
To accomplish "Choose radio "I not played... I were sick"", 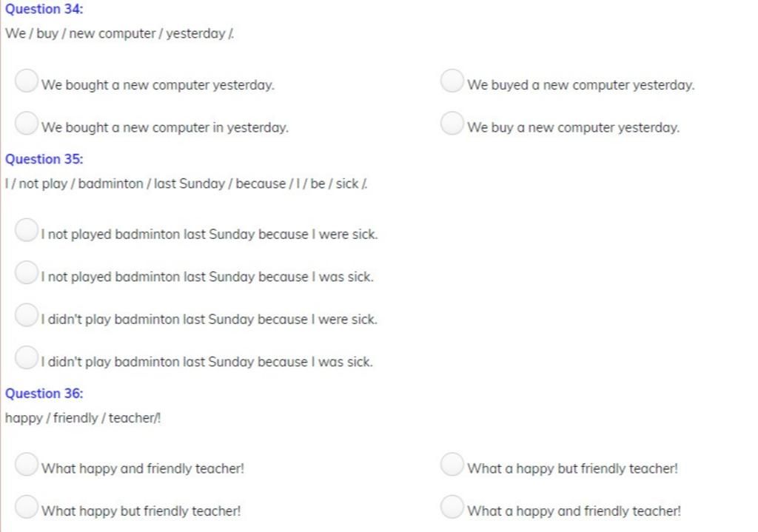I will click(27, 230).
